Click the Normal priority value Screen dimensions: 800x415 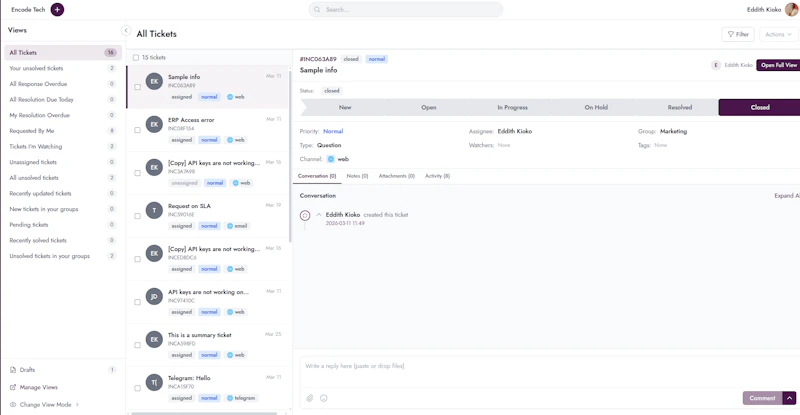click(x=333, y=131)
